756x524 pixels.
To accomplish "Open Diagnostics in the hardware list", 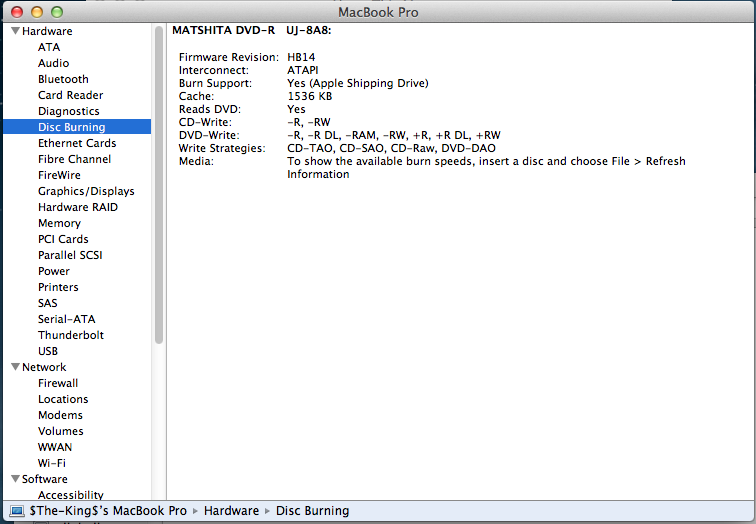I will 68,111.
